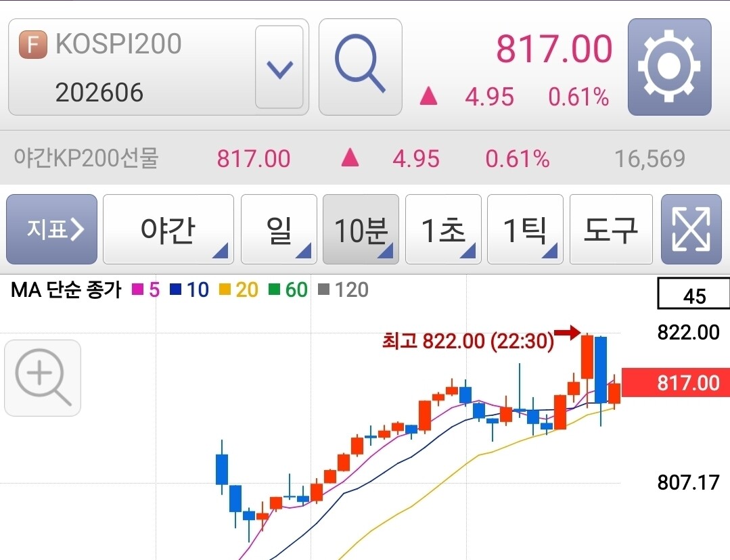Select the 10분 interval button
The height and width of the screenshot is (560, 730).
tap(361, 229)
